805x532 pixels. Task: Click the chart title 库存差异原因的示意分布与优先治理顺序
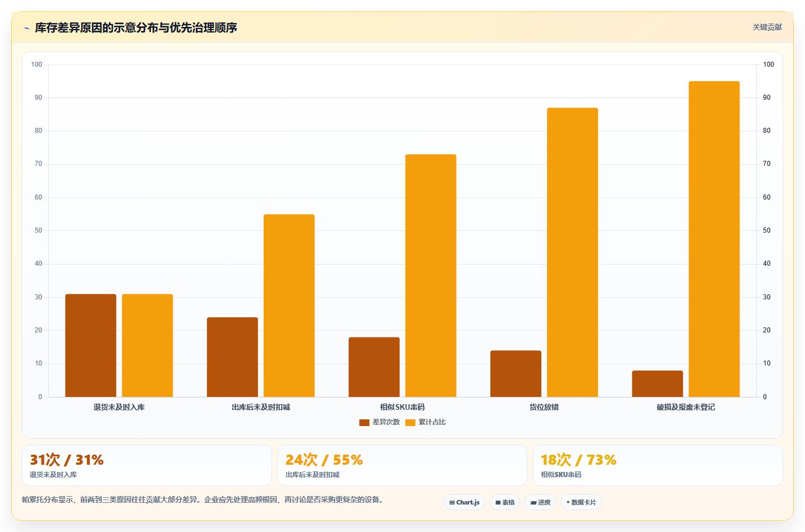coord(136,27)
